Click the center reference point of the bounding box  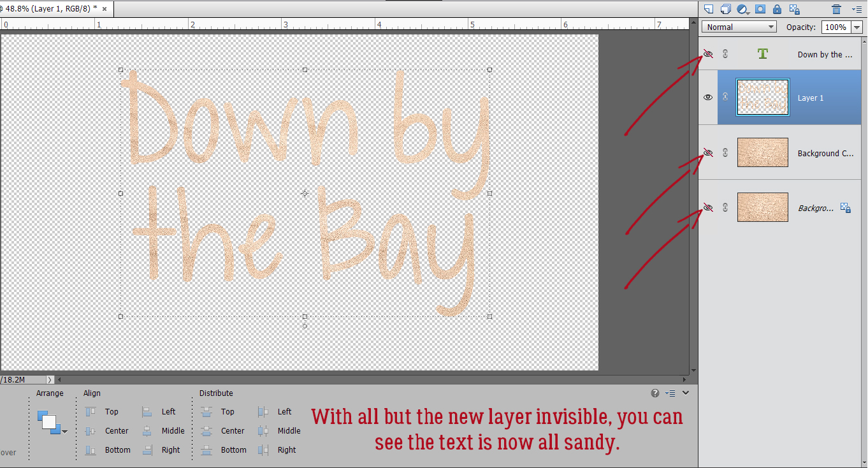click(x=305, y=193)
